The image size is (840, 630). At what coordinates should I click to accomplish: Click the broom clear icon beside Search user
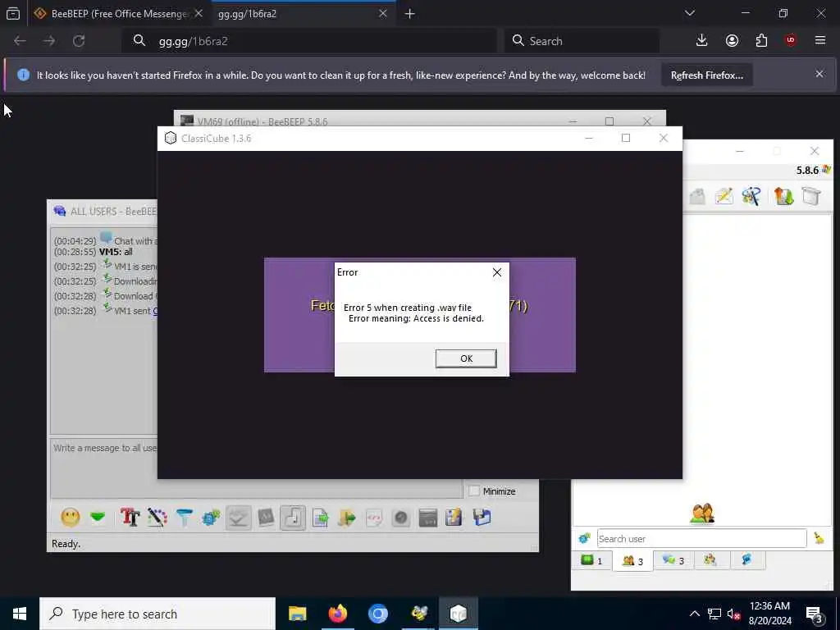click(x=819, y=538)
